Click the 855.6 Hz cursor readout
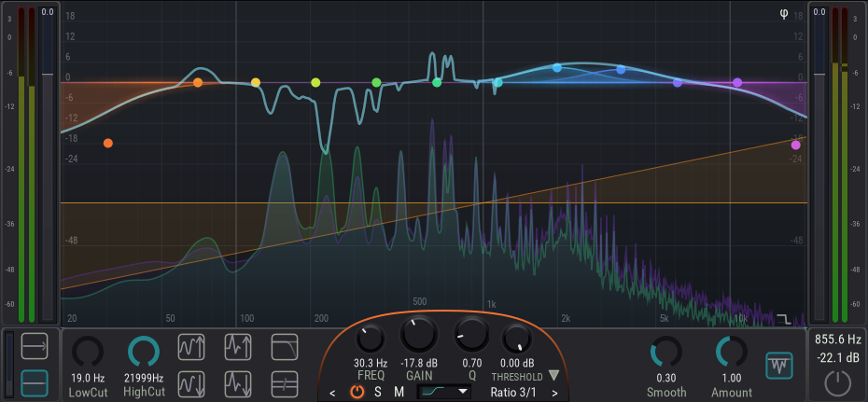This screenshot has width=868, height=402. tap(837, 339)
